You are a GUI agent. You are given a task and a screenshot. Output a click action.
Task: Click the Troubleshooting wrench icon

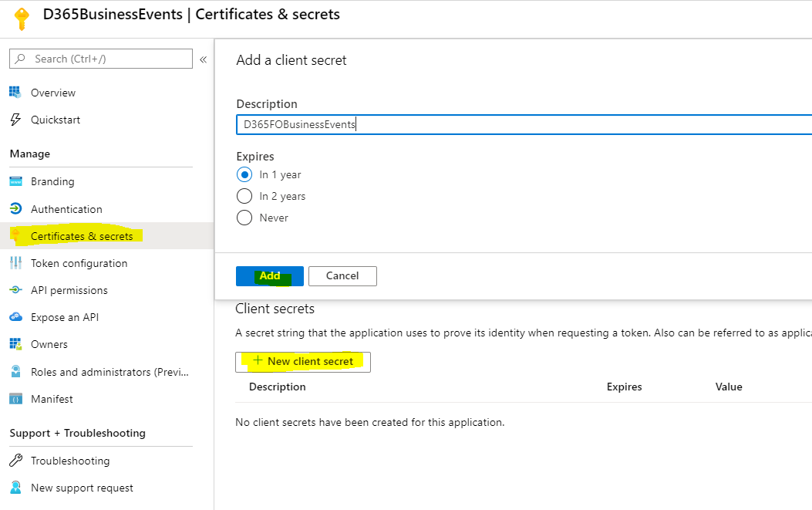(15, 461)
